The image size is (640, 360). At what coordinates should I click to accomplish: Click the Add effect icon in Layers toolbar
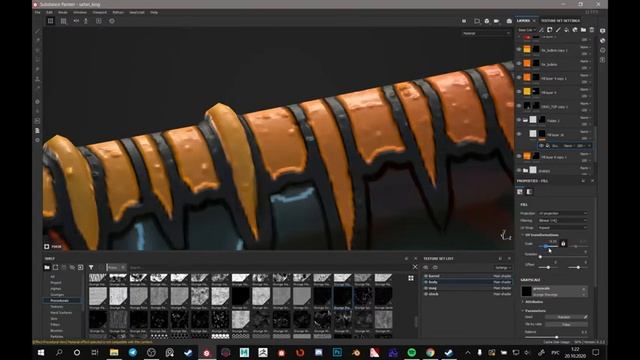click(x=541, y=30)
